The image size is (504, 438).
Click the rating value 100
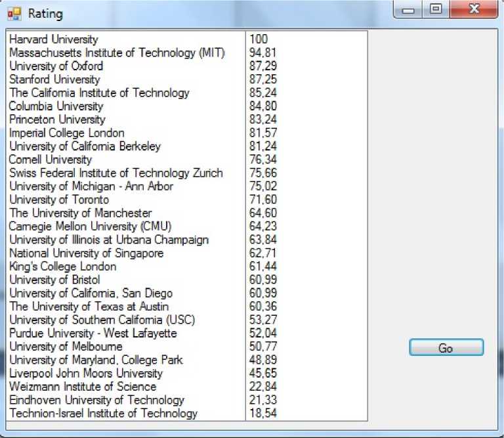pyautogui.click(x=259, y=39)
